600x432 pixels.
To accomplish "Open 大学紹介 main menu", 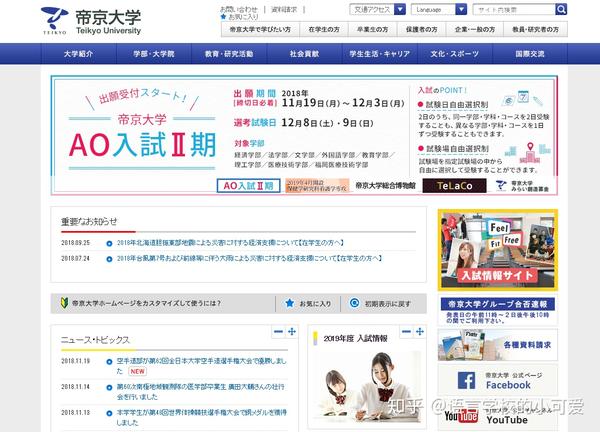I will point(78,54).
